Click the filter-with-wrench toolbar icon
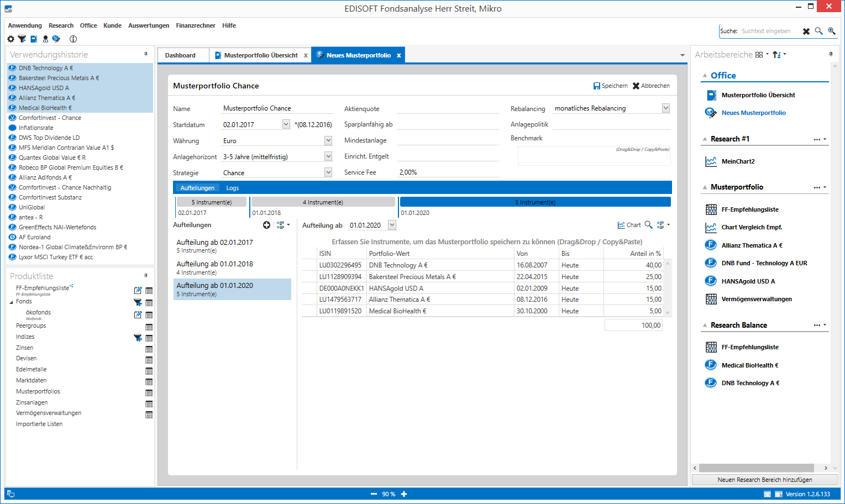Image resolution: width=845 pixels, height=504 pixels. click(x=22, y=39)
